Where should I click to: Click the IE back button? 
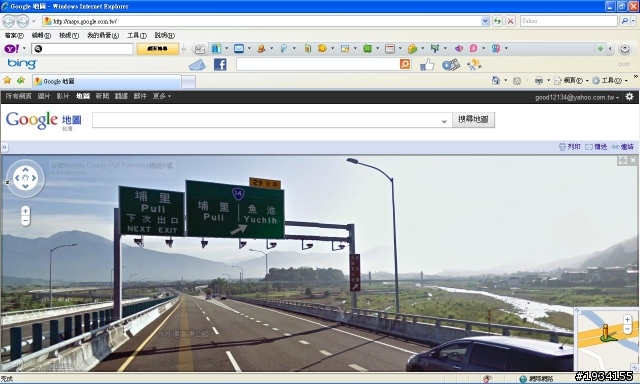tap(9, 21)
